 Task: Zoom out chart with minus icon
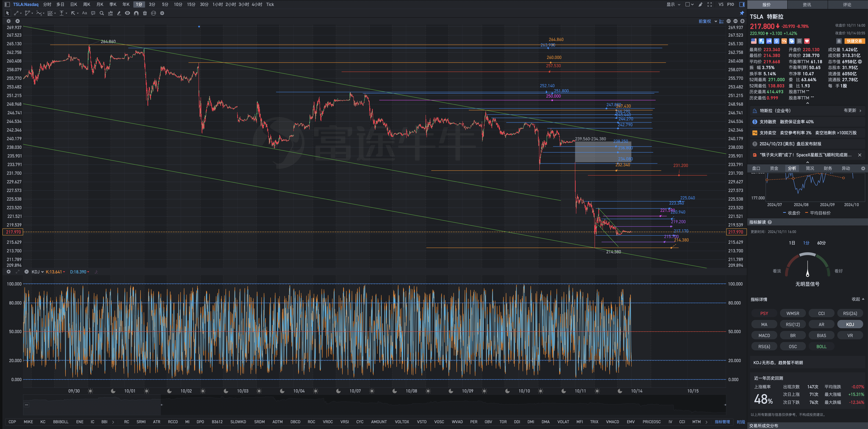736,21
